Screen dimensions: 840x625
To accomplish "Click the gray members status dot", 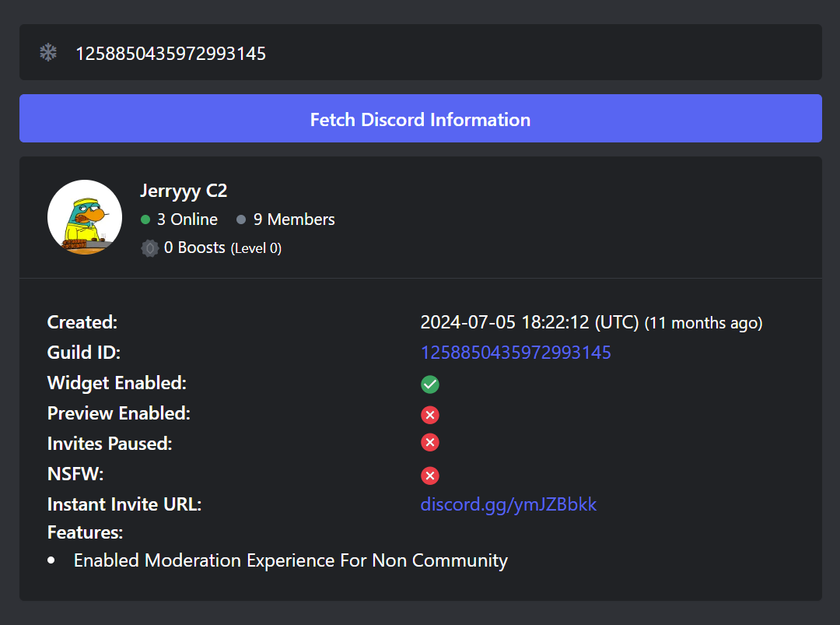I will (x=241, y=219).
